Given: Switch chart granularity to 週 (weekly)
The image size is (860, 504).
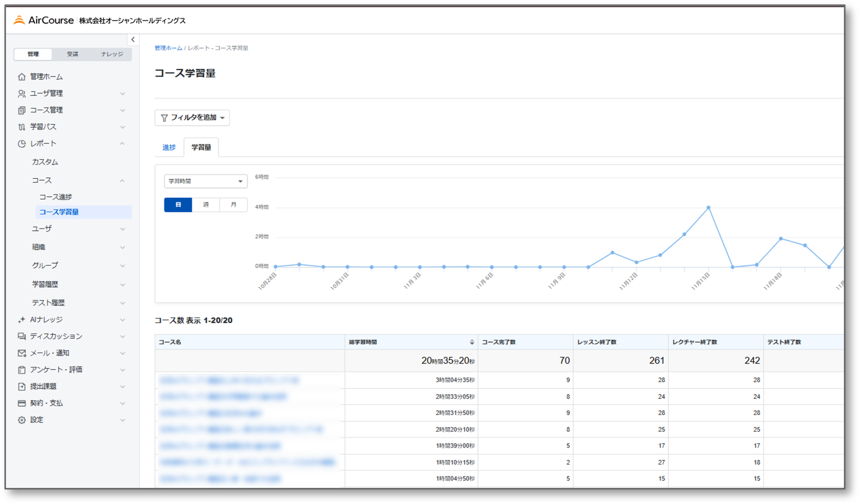Looking at the screenshot, I should tap(205, 205).
